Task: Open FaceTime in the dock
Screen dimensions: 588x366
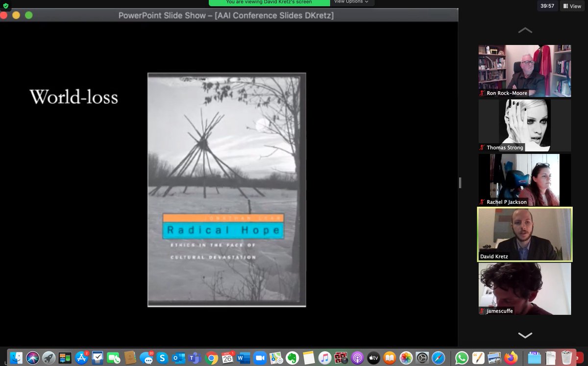Action: (x=113, y=358)
